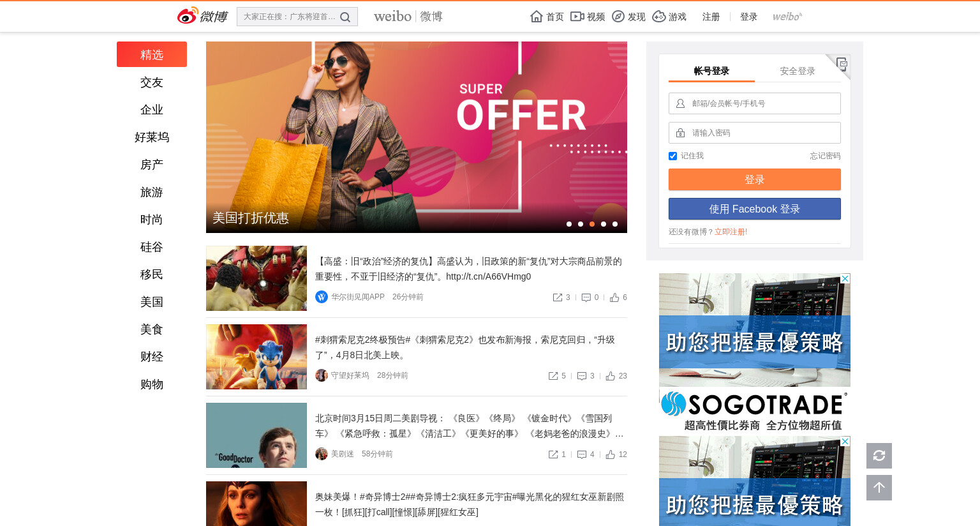
Task: Switch to the 安全登录 tab
Action: click(x=798, y=71)
